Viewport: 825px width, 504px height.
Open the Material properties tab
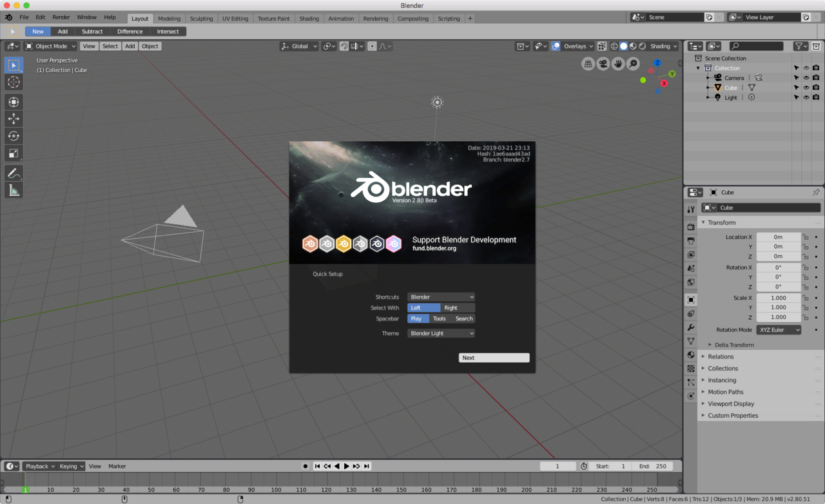(691, 355)
